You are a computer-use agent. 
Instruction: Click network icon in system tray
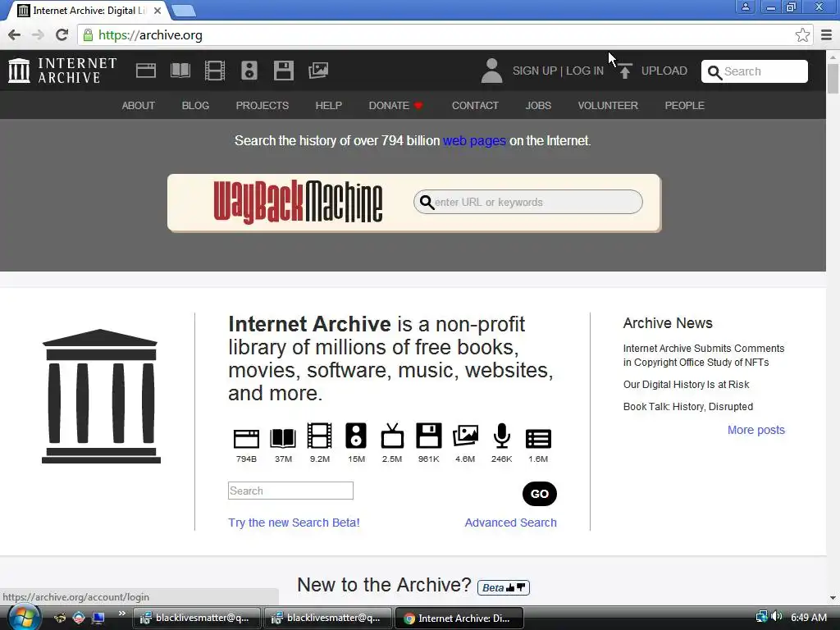point(761,617)
